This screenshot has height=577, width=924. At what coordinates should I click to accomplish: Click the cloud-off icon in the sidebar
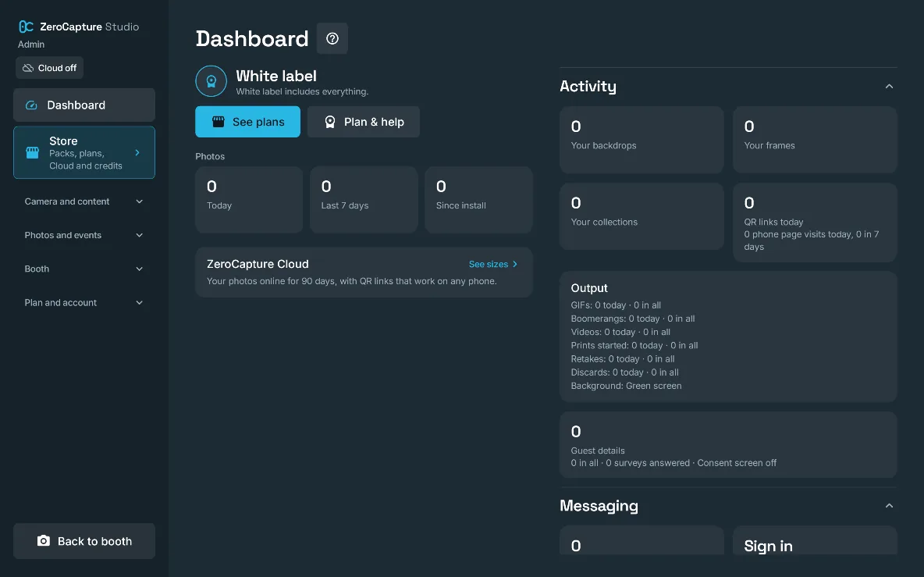pyautogui.click(x=27, y=68)
